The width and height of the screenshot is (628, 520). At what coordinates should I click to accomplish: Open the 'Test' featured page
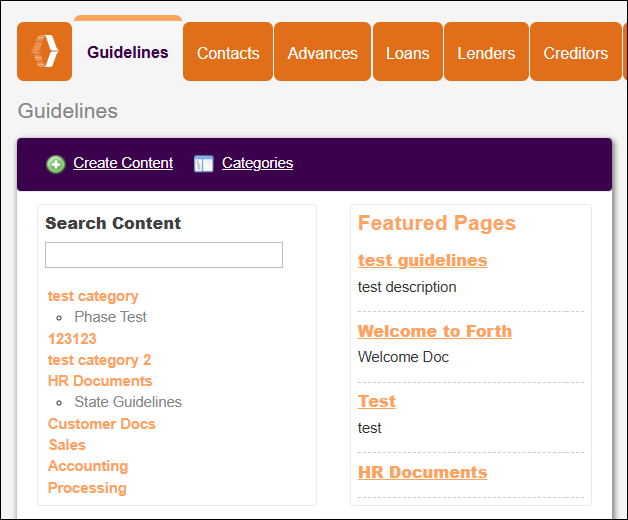click(x=376, y=401)
